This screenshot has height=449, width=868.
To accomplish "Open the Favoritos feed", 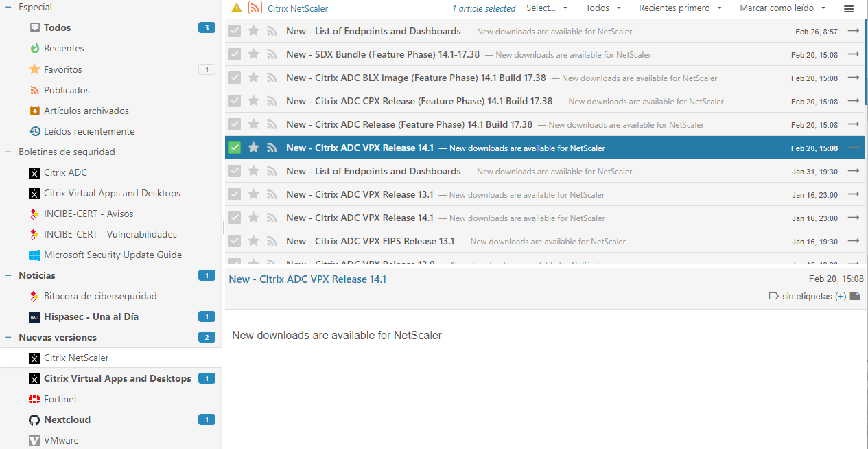I will point(62,69).
